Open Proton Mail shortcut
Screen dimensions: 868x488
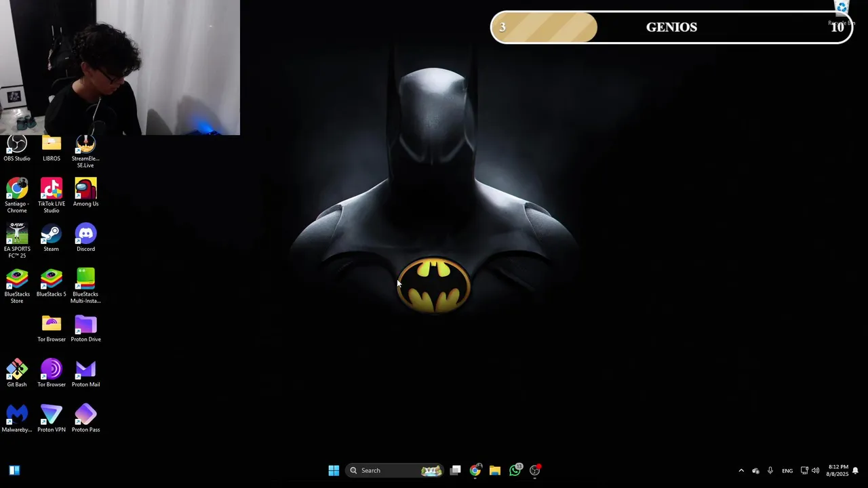[85, 373]
